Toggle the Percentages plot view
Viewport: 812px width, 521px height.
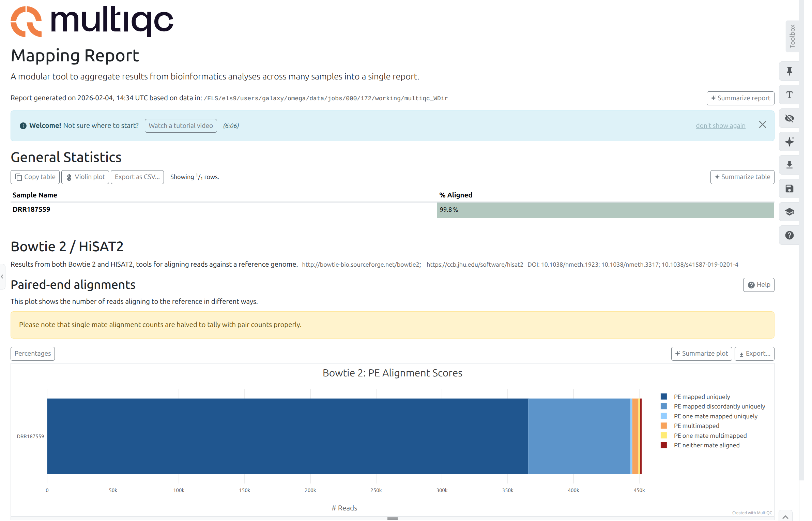[33, 354]
